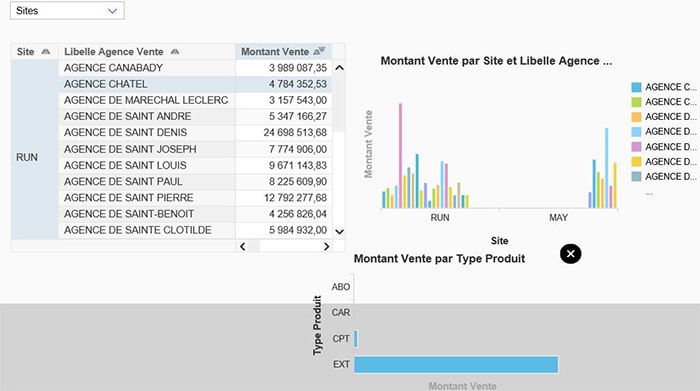Select AGENCE DE SAINTE CLOTILDE row
Image resolution: width=700 pixels, height=391 pixels.
[x=195, y=230]
